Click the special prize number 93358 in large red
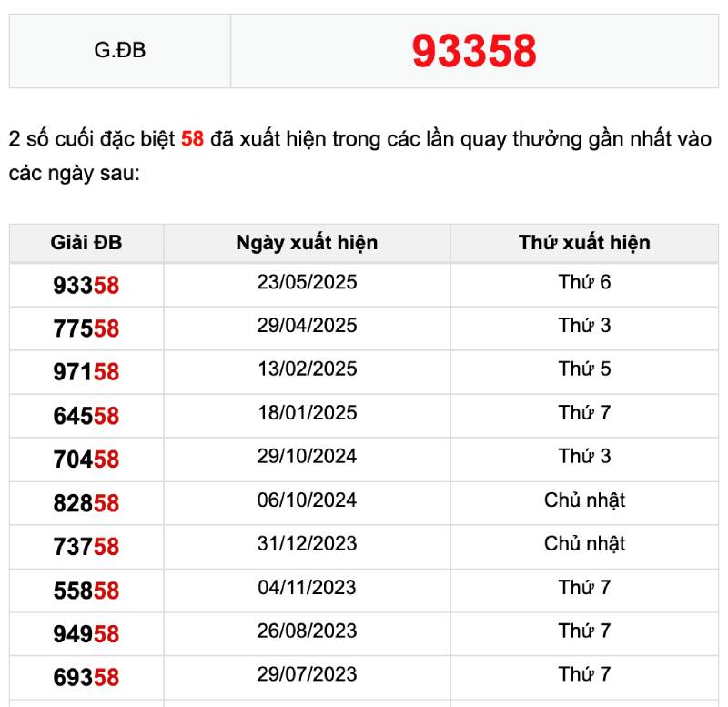 tap(474, 52)
